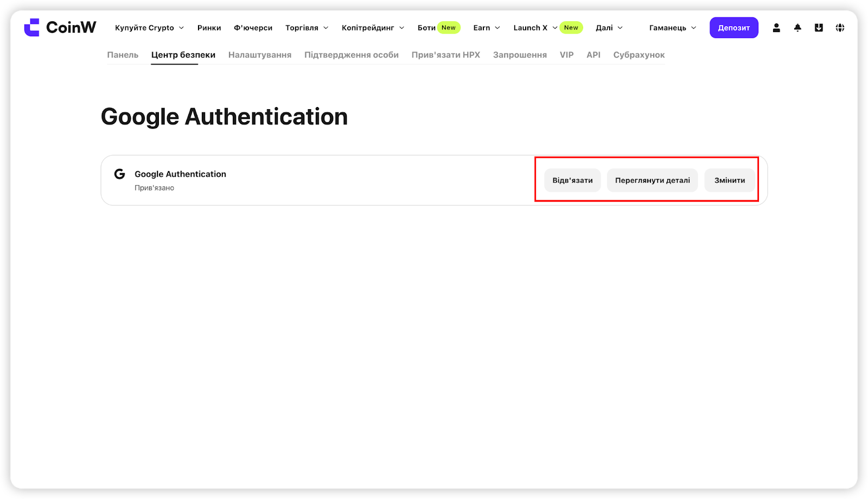Click the Депозит button
This screenshot has width=868, height=499.
(734, 28)
